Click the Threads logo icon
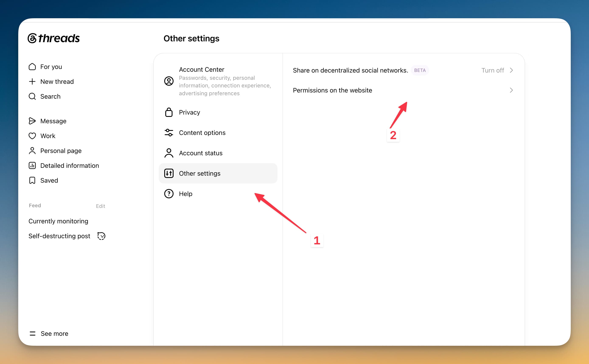 click(x=32, y=38)
